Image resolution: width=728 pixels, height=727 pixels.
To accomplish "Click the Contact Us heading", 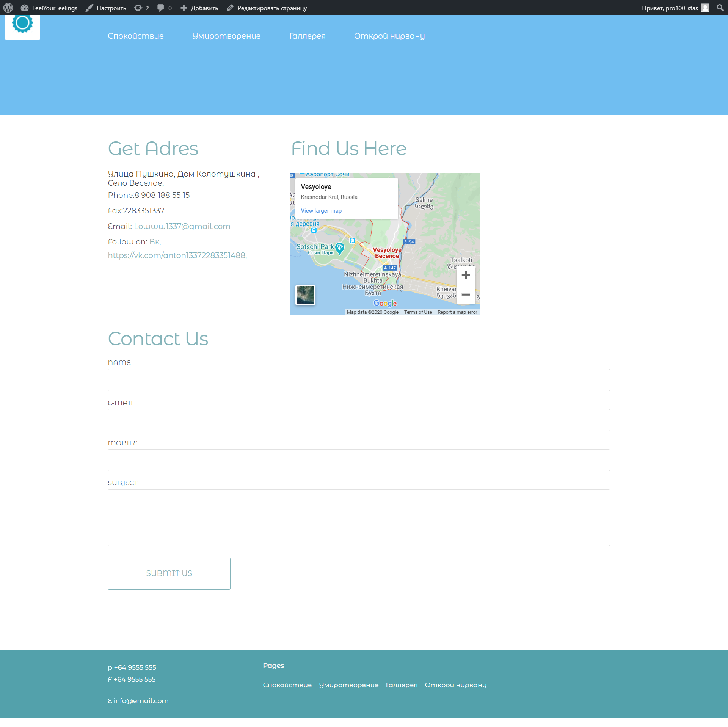I will [x=158, y=338].
